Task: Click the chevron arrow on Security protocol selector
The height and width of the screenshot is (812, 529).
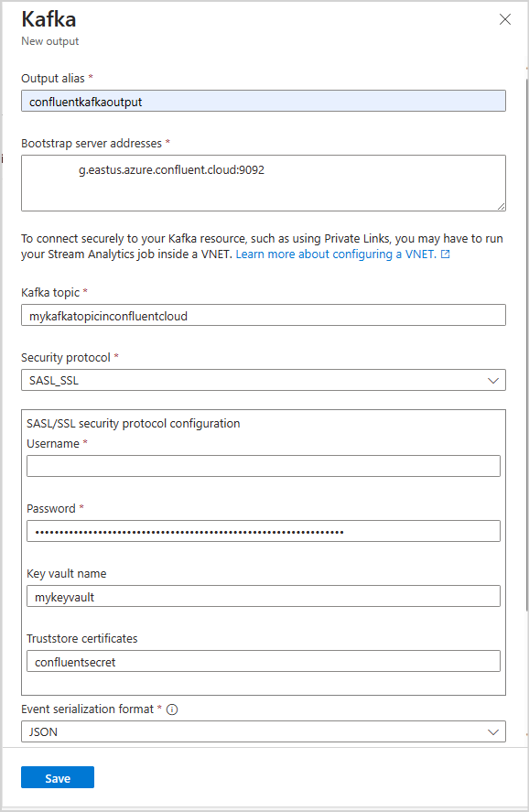Action: coord(492,380)
